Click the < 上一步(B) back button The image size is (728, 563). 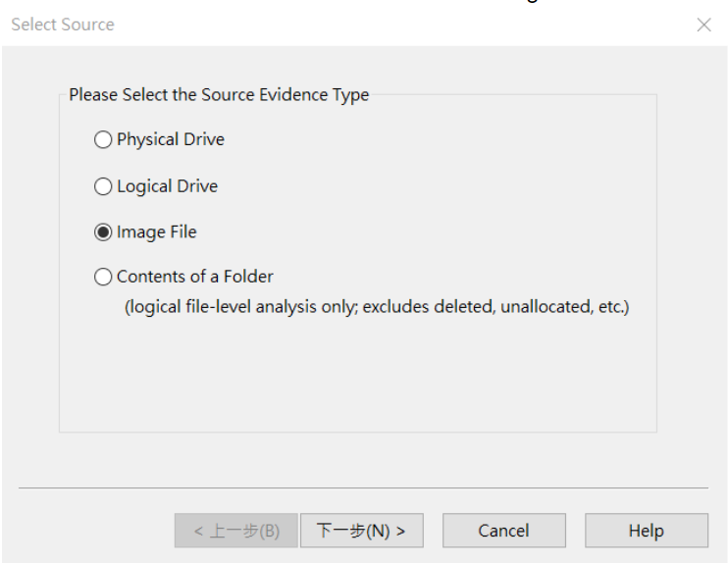(x=235, y=531)
